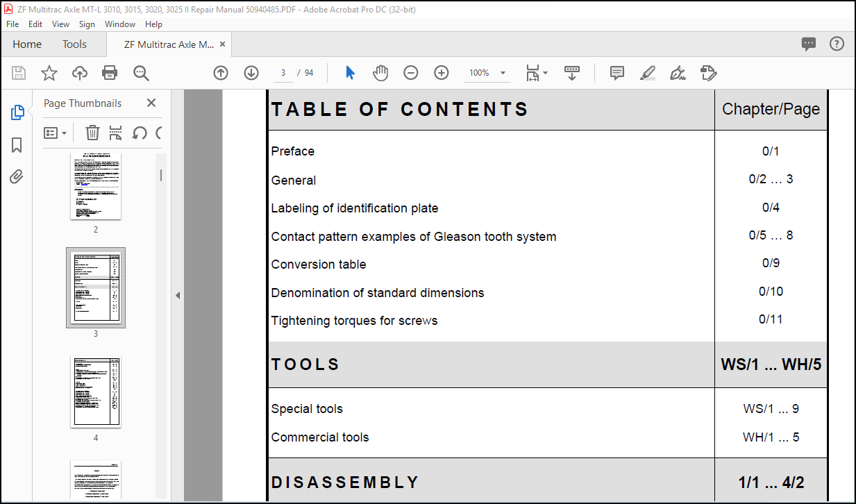Open the Help question mark icon
This screenshot has height=504, width=856.
click(837, 44)
